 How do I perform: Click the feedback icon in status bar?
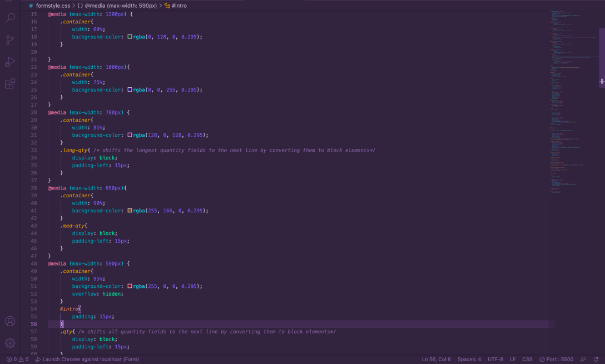tap(583, 360)
